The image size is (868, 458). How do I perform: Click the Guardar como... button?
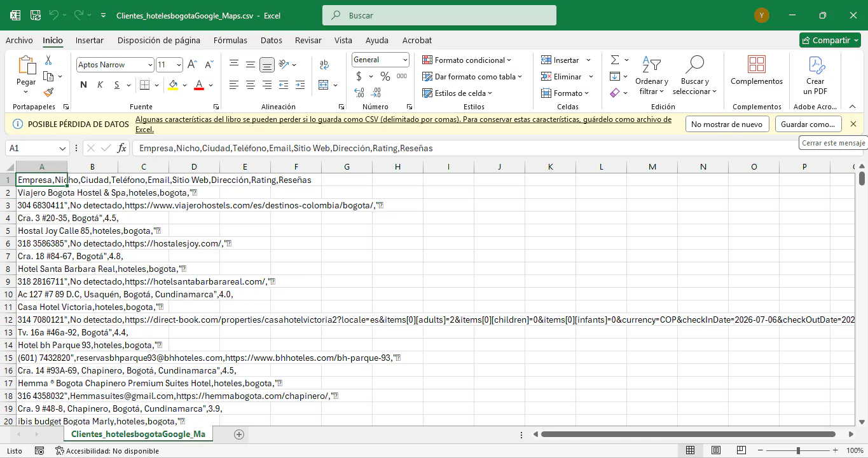click(x=808, y=125)
